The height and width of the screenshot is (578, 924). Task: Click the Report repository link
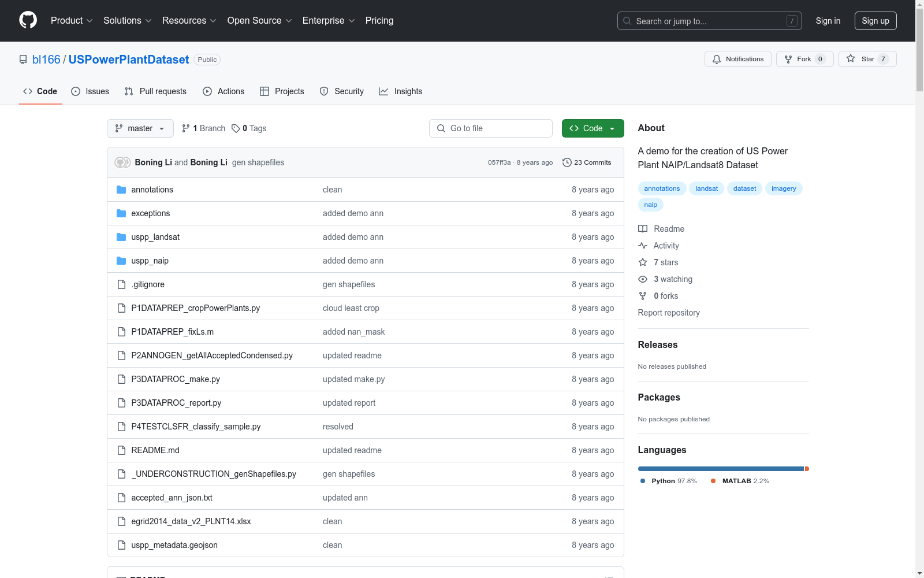[x=669, y=313]
